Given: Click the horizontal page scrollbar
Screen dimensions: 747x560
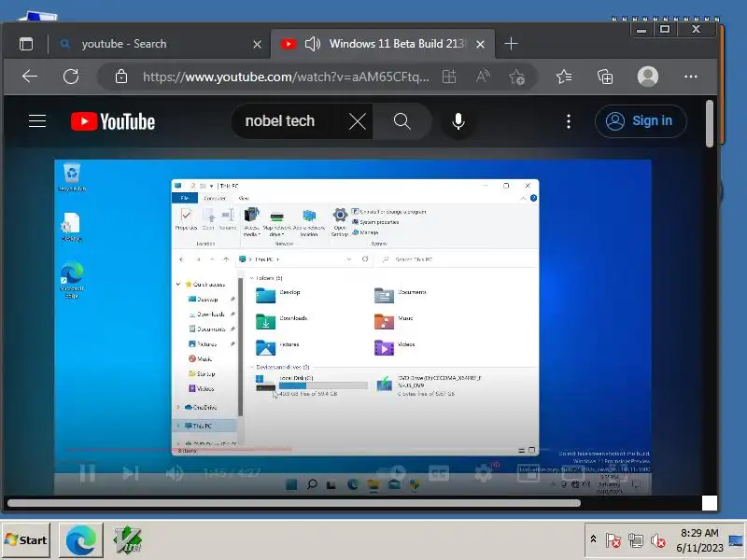Looking at the screenshot, I should pyautogui.click(x=294, y=503).
